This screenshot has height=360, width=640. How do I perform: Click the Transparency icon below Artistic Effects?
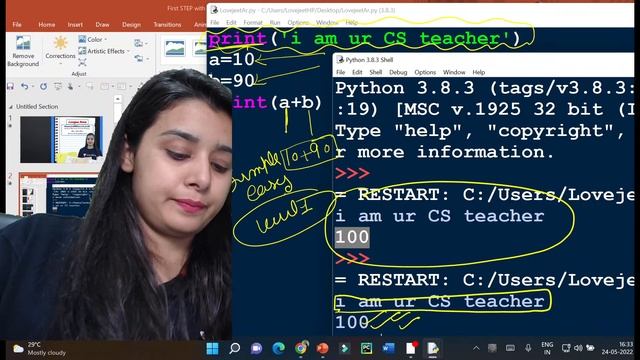[x=82, y=62]
